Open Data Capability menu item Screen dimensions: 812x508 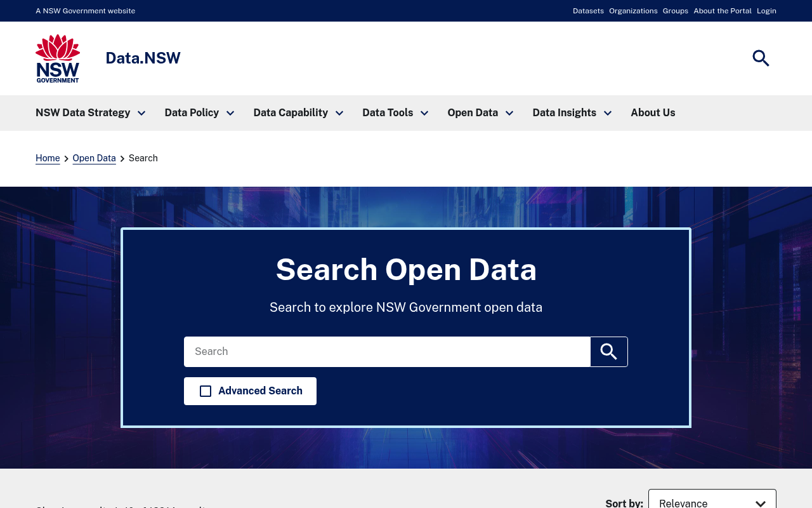tap(291, 112)
